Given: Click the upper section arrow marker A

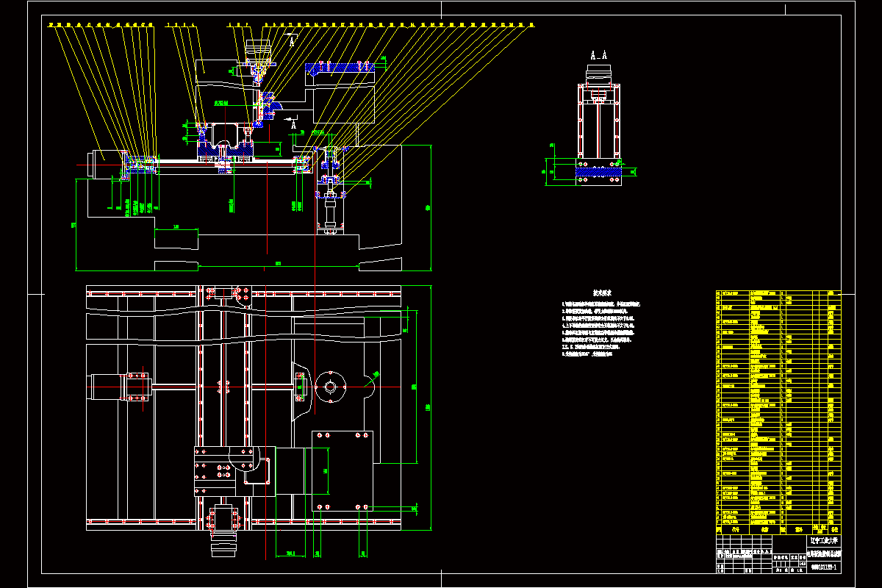Looking at the screenshot, I should pos(292,41).
